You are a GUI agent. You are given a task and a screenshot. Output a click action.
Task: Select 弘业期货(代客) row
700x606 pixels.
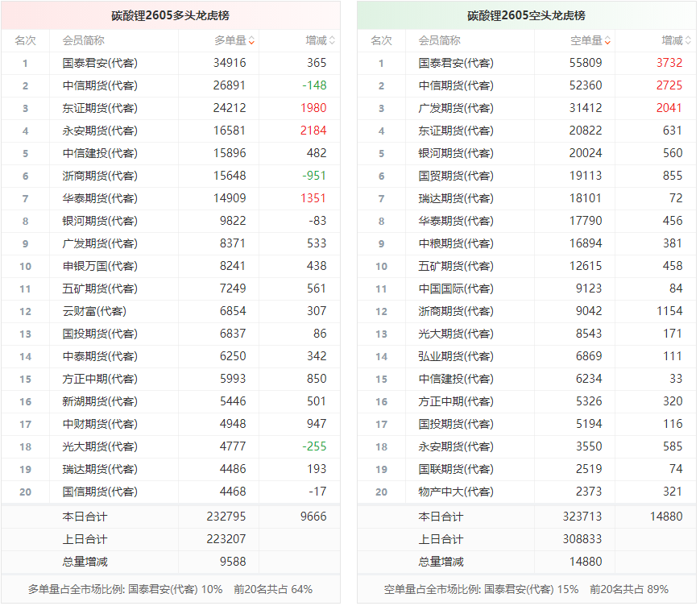526,356
